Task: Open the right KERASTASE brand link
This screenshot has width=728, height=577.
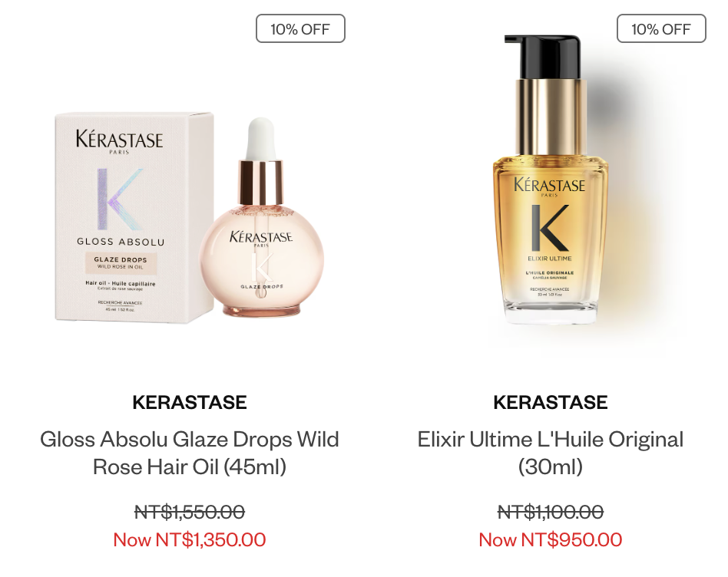Action: (x=550, y=402)
